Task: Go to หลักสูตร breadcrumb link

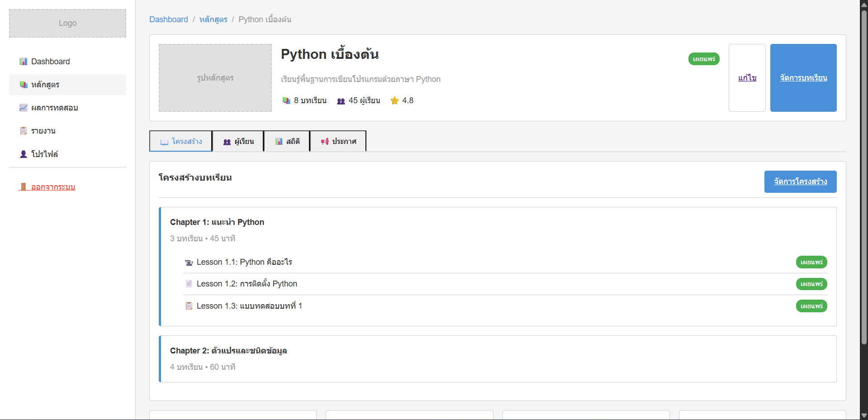Action: click(213, 19)
